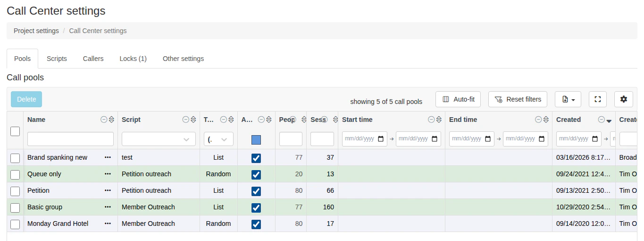Screen dimensions: 644x241
Task: Click the Random type cell for Queue only
Action: tap(218, 174)
